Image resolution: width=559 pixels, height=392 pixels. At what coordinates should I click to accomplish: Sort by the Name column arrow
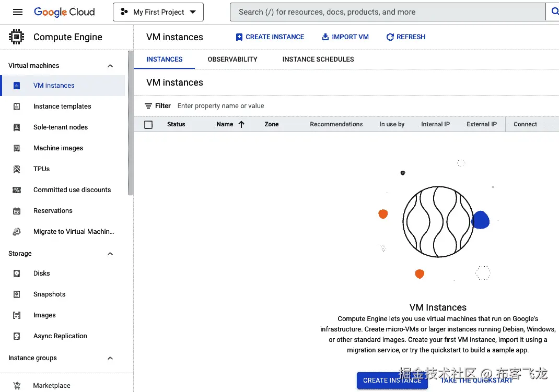241,125
